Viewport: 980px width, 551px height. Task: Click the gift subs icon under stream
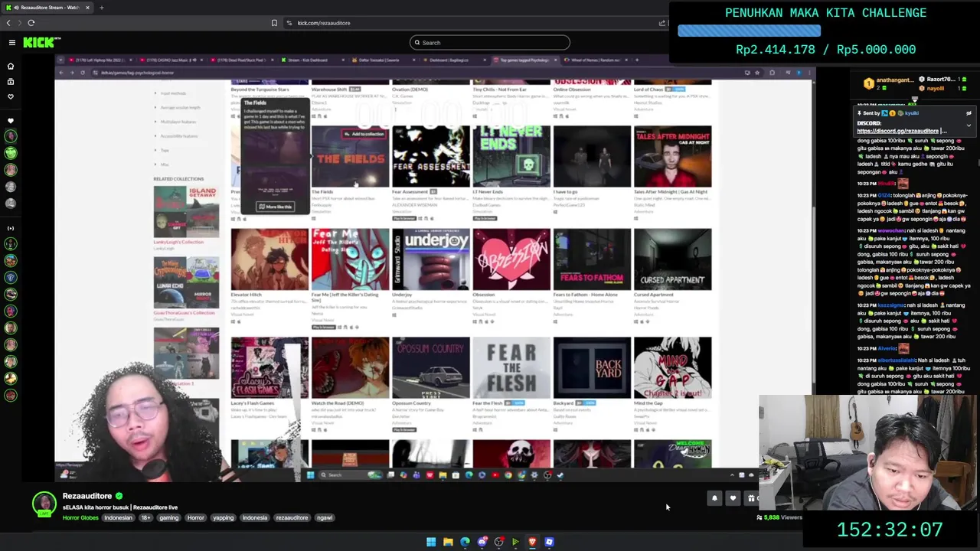point(751,499)
